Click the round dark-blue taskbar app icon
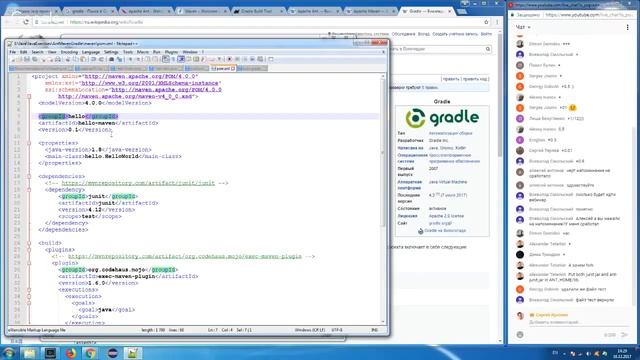 click(113, 353)
